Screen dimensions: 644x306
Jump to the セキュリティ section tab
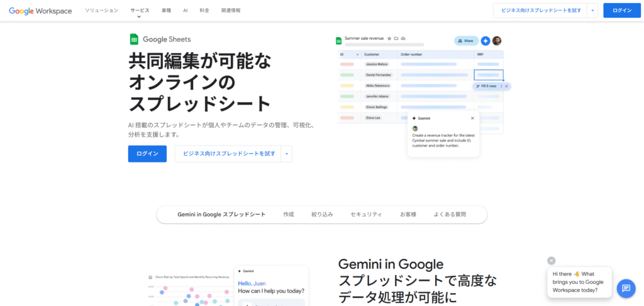click(x=367, y=214)
